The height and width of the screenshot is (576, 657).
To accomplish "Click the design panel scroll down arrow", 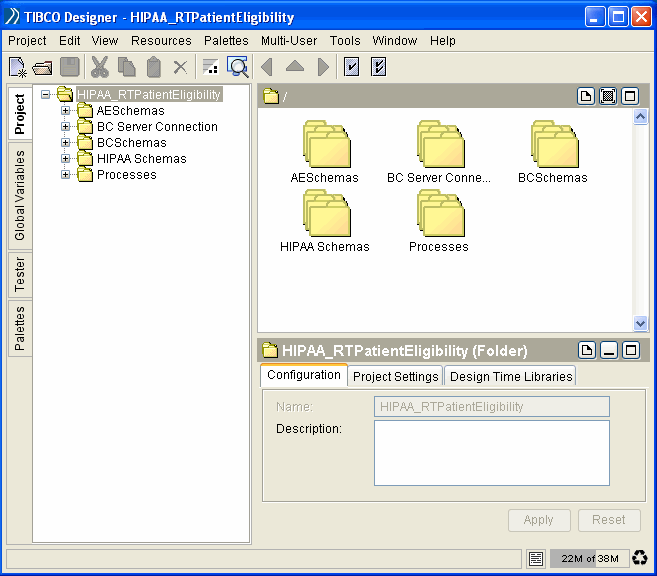I will click(640, 323).
